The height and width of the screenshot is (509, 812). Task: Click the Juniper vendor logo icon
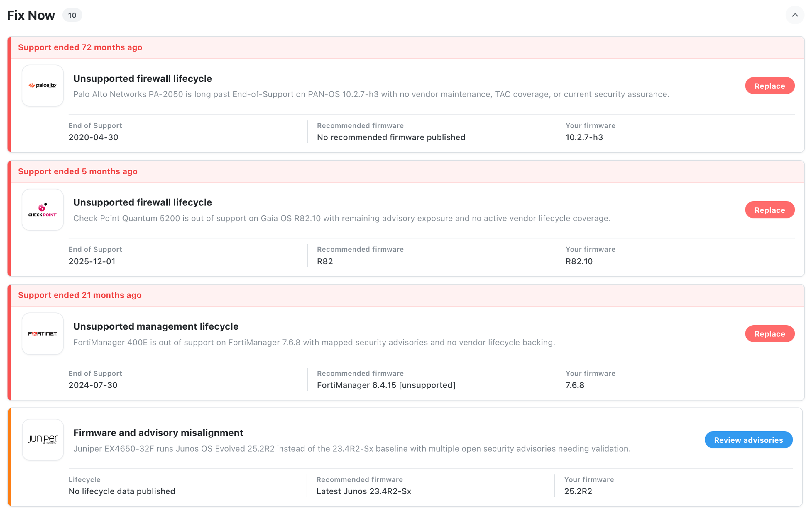click(43, 440)
